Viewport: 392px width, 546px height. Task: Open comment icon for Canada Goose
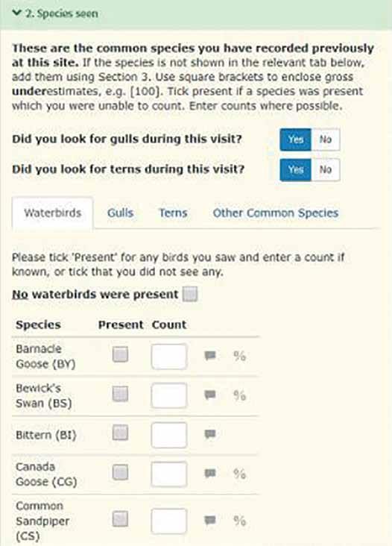(210, 473)
